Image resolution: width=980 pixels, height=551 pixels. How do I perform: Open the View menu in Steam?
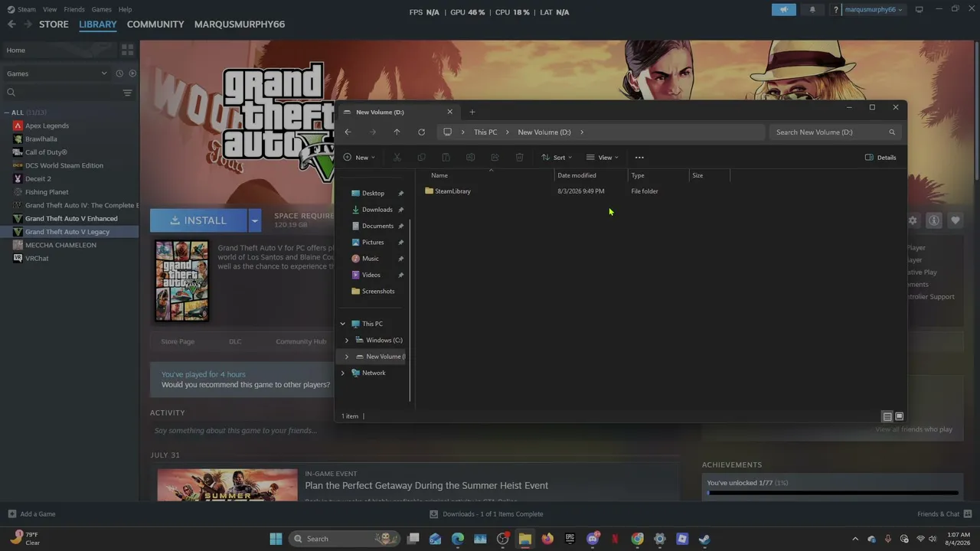point(50,9)
